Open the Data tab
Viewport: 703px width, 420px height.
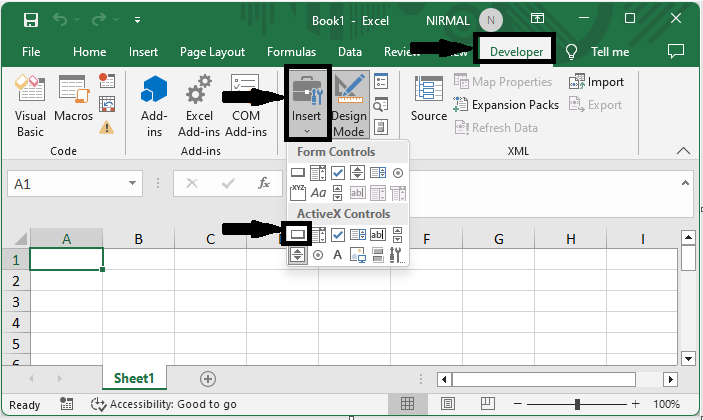click(x=350, y=52)
